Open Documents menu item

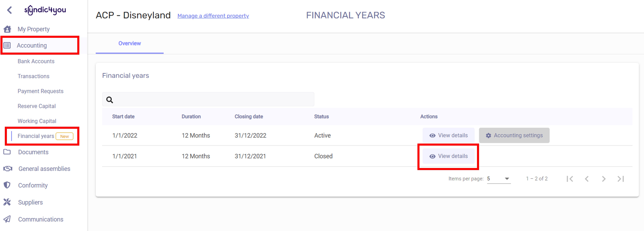pyautogui.click(x=33, y=152)
